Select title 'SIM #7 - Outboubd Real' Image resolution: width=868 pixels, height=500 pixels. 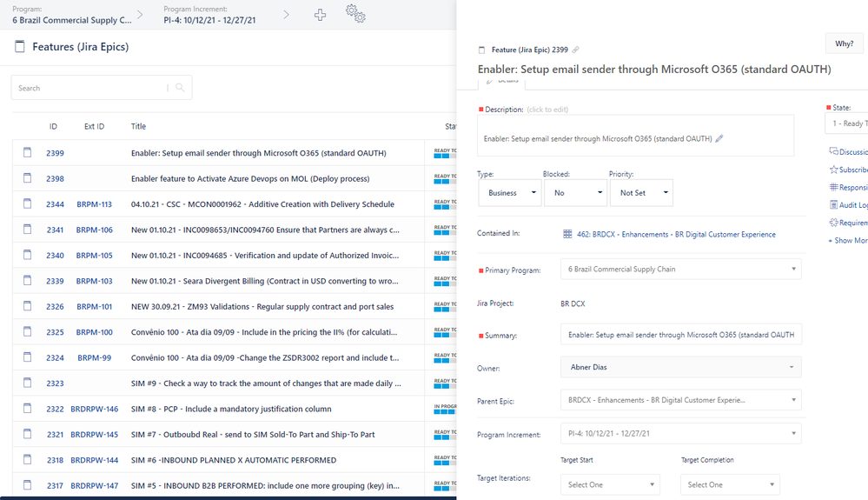tap(253, 435)
